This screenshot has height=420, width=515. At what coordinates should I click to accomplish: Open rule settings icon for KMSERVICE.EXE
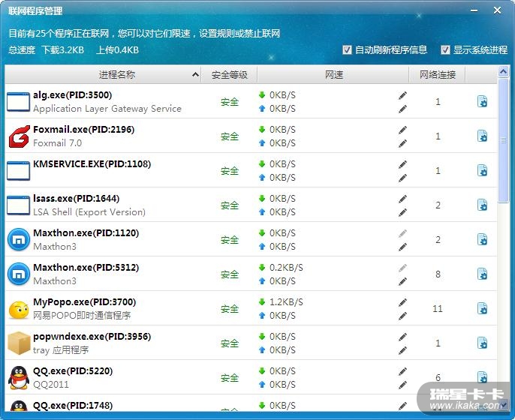click(482, 171)
